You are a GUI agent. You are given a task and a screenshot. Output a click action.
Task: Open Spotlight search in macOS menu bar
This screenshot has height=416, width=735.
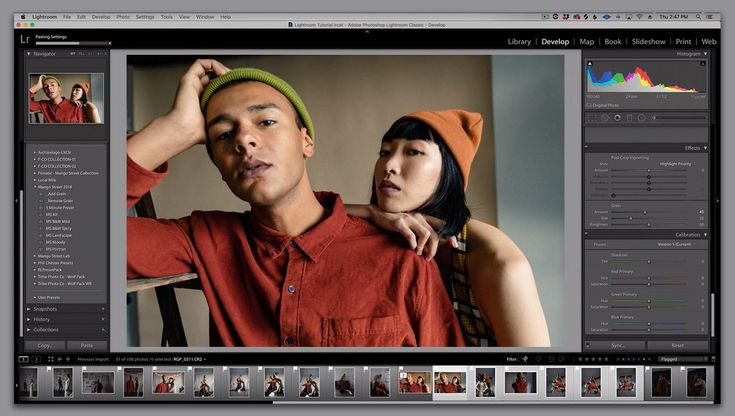click(698, 17)
